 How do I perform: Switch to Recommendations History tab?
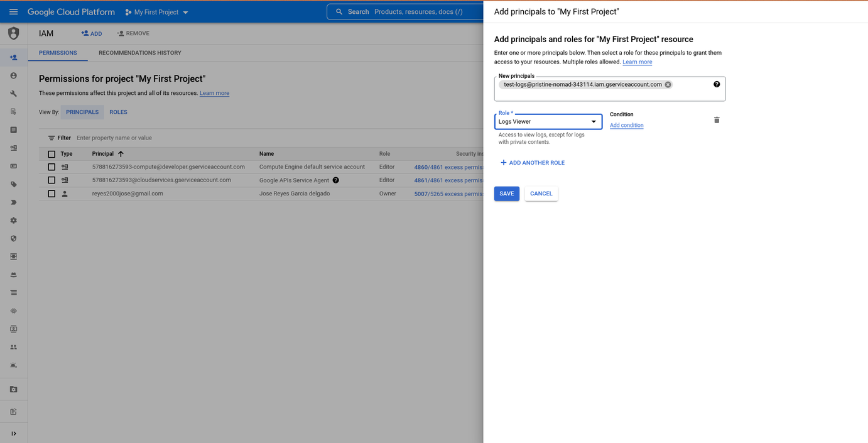(x=139, y=53)
